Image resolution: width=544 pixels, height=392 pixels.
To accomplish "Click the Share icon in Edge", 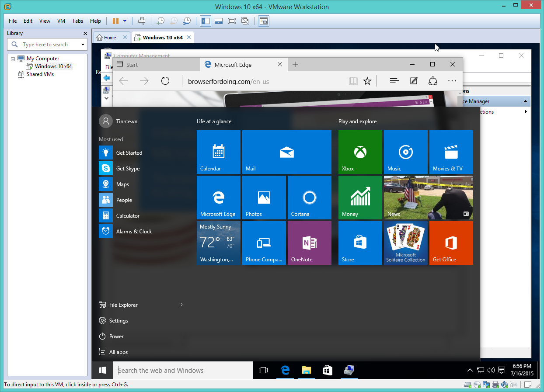I will coord(433,81).
